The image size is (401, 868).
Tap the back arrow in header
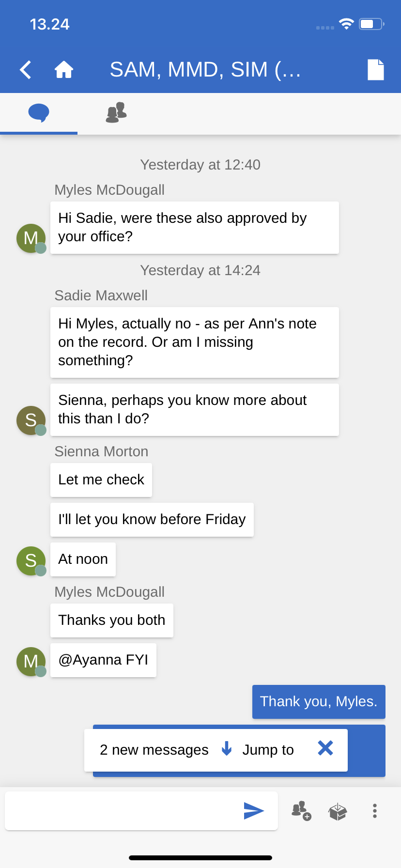[x=26, y=70]
